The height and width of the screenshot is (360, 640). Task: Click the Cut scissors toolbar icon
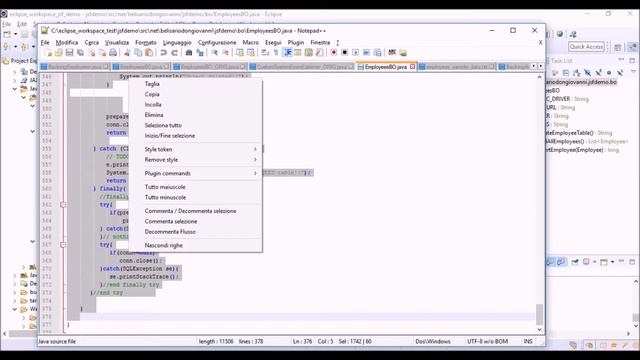coord(127,53)
